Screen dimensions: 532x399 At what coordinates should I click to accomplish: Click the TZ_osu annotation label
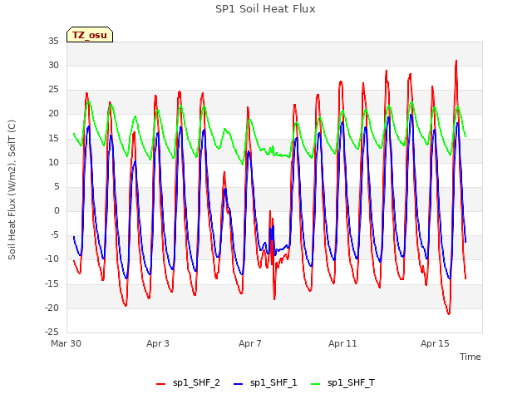[x=90, y=35]
